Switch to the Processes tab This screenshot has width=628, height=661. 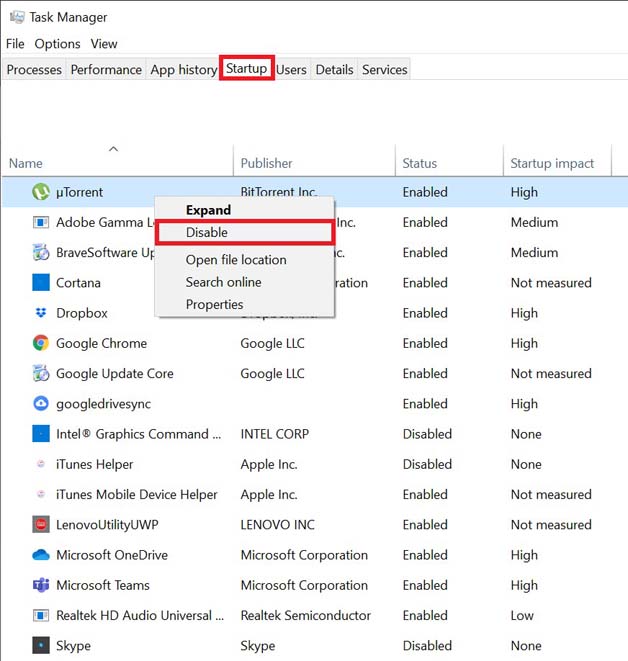[34, 70]
